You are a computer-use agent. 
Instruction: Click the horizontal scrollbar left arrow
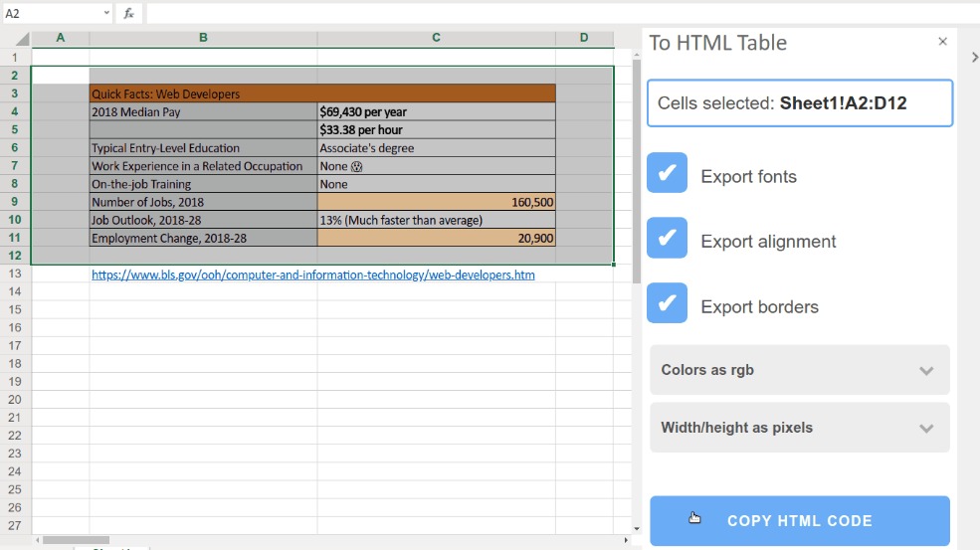pyautogui.click(x=39, y=540)
